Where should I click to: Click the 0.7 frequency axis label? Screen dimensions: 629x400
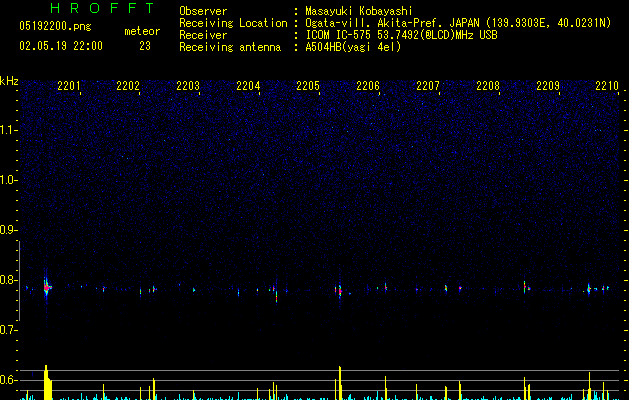point(9,330)
